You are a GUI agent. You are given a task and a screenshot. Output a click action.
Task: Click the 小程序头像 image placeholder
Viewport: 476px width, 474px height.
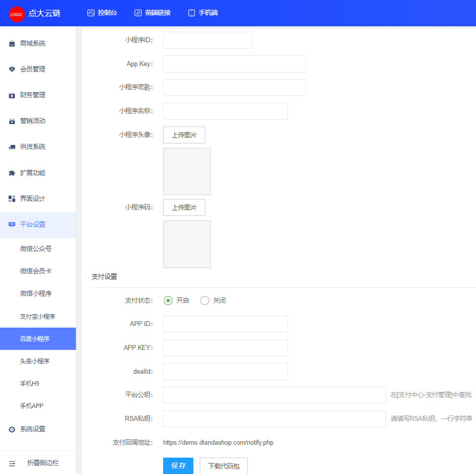click(187, 172)
